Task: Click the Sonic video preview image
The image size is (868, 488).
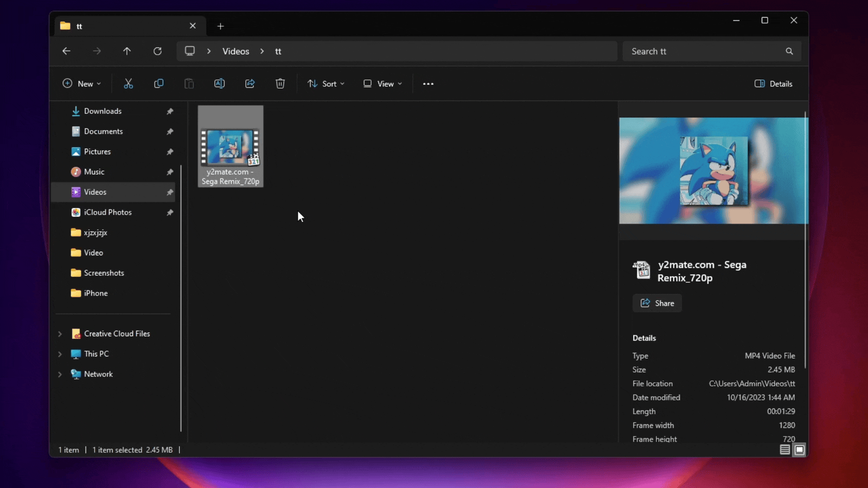Action: (x=713, y=170)
